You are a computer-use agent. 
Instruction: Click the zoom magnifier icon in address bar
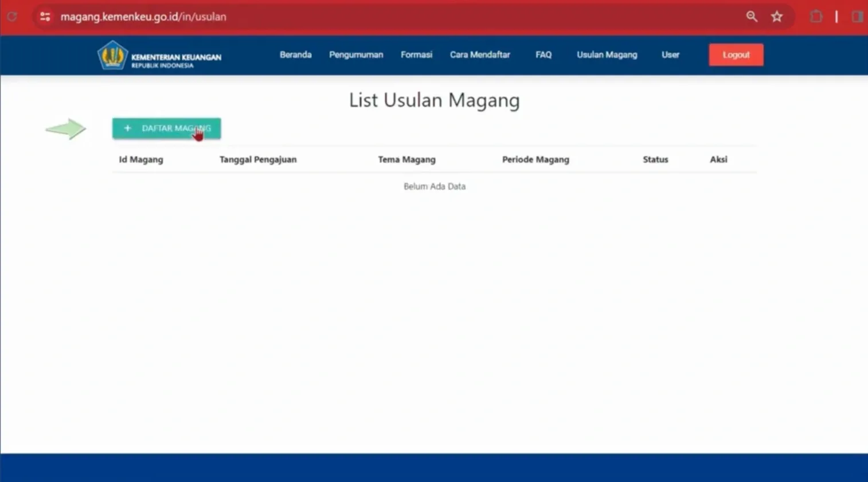coord(752,17)
